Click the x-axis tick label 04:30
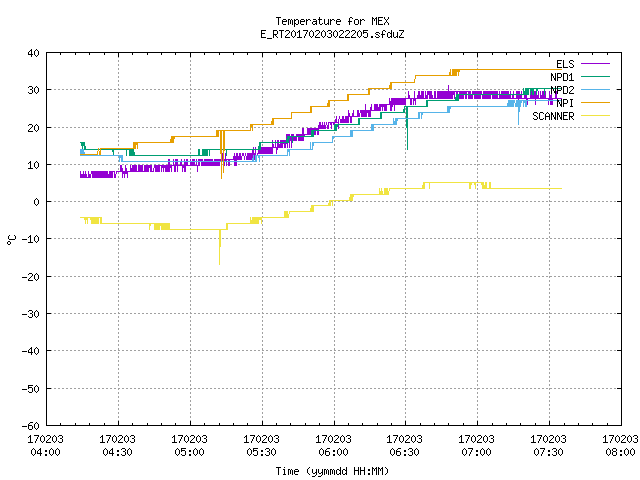 [x=117, y=453]
